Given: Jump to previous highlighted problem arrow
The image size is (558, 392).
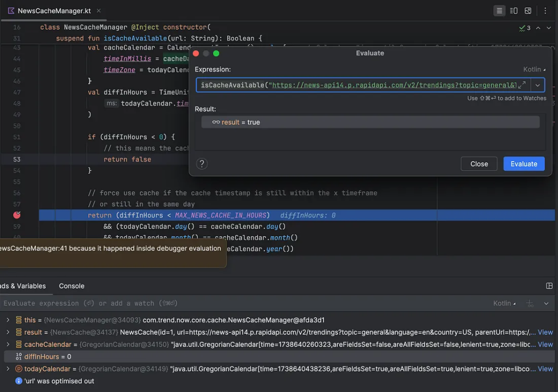Looking at the screenshot, I should pyautogui.click(x=538, y=28).
